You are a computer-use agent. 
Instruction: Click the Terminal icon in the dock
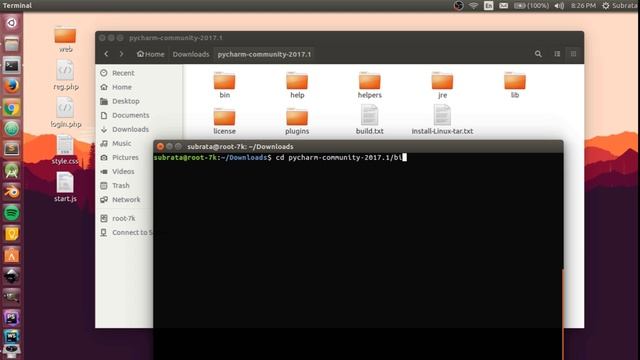[x=11, y=65]
